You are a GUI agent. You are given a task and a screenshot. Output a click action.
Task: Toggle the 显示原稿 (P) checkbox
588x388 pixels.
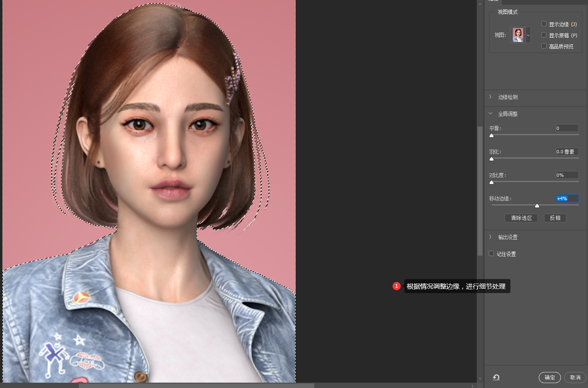(544, 35)
